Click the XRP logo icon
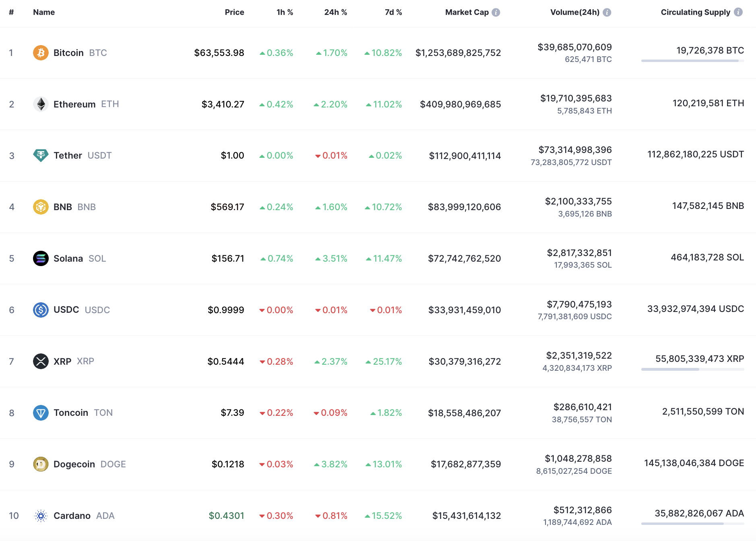 (41, 361)
